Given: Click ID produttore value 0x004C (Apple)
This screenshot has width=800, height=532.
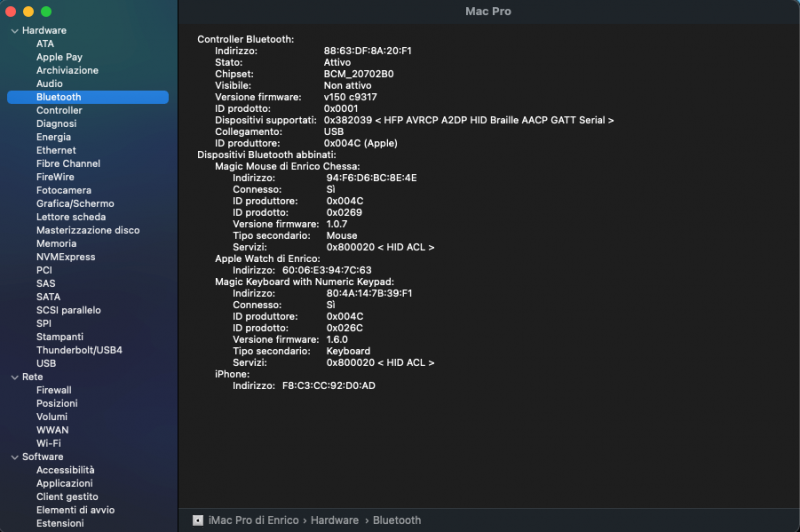Looking at the screenshot, I should [360, 143].
